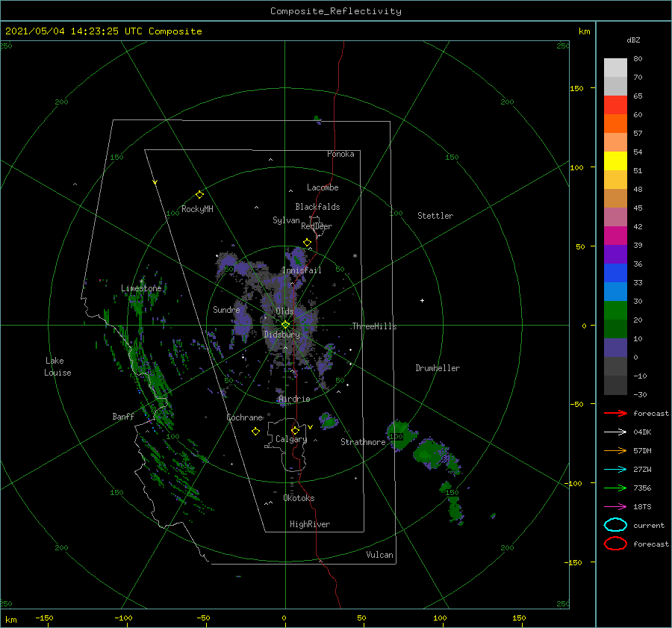Pick the bright green swatch between 30 and 20
Viewport: 672px width, 628px height.
(x=615, y=311)
